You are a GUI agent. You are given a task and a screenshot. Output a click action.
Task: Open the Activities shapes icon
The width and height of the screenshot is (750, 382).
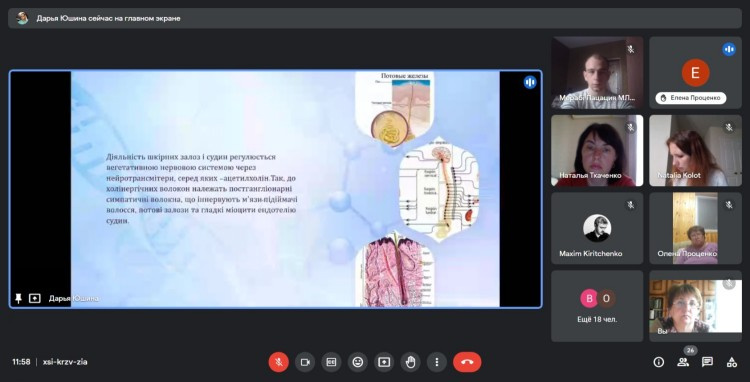[732, 362]
